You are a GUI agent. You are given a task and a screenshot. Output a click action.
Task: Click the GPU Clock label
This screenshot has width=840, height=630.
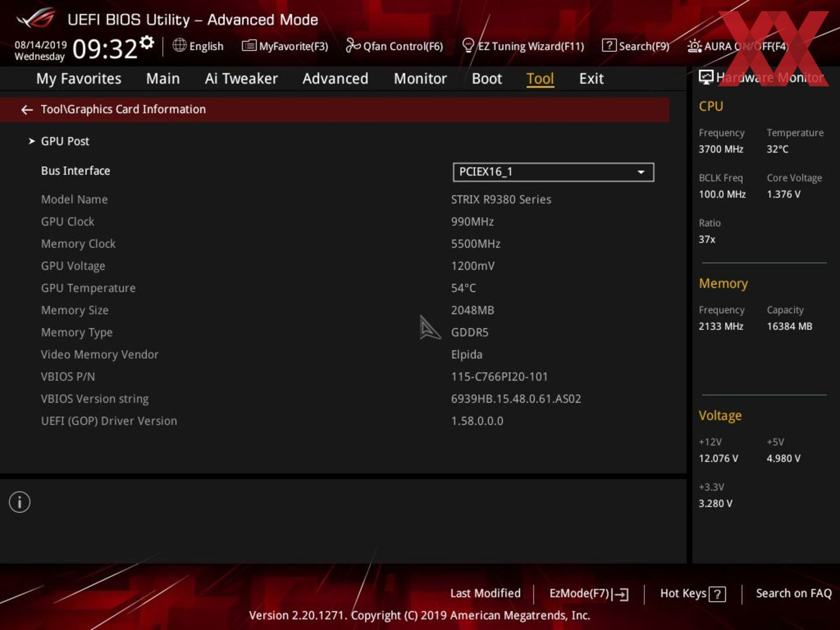point(67,222)
